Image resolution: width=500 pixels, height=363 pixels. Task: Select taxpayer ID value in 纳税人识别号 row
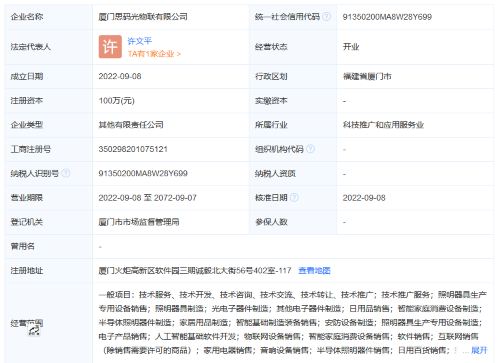pos(143,173)
